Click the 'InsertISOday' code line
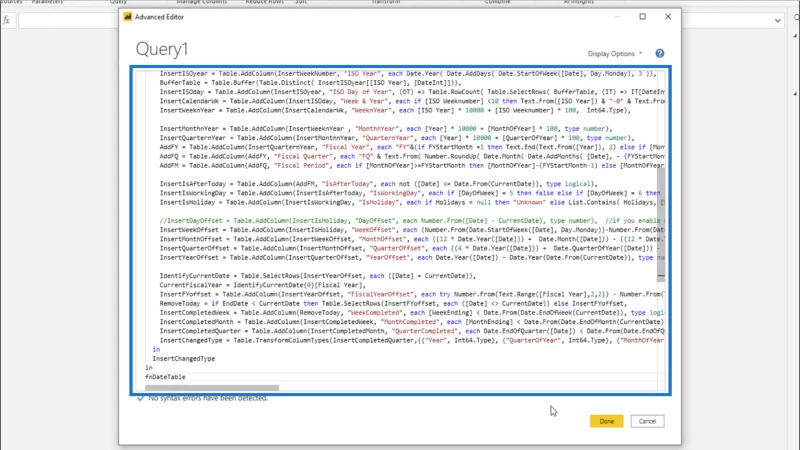This screenshot has height=450, width=800. coord(412,92)
